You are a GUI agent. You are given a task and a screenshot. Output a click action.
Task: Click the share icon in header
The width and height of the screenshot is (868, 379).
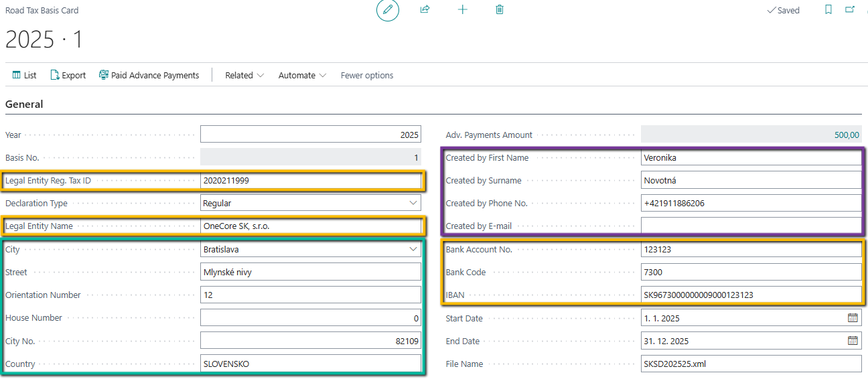[425, 10]
